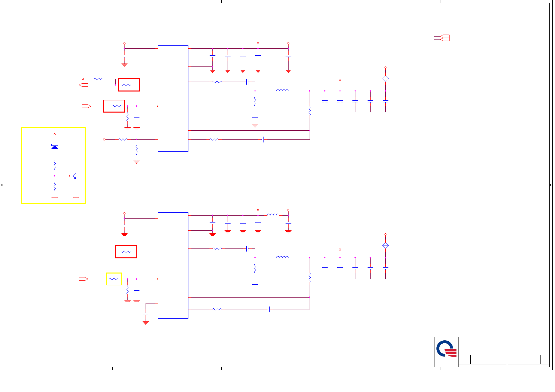Select the upper IC block rectangle

173,98
